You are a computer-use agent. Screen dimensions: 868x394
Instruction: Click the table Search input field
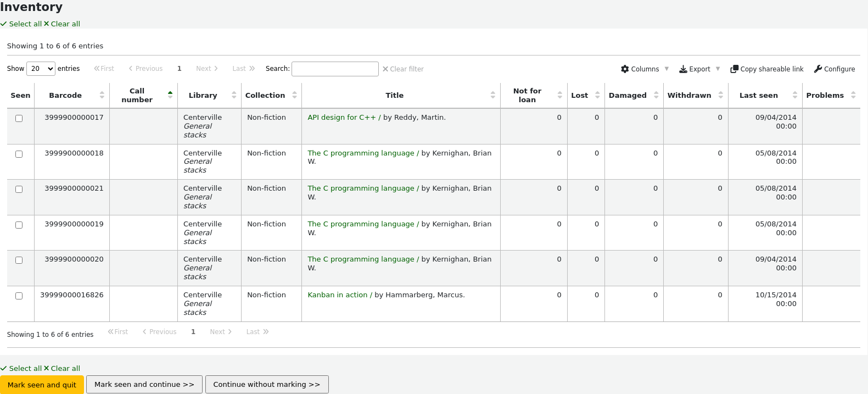tap(335, 69)
